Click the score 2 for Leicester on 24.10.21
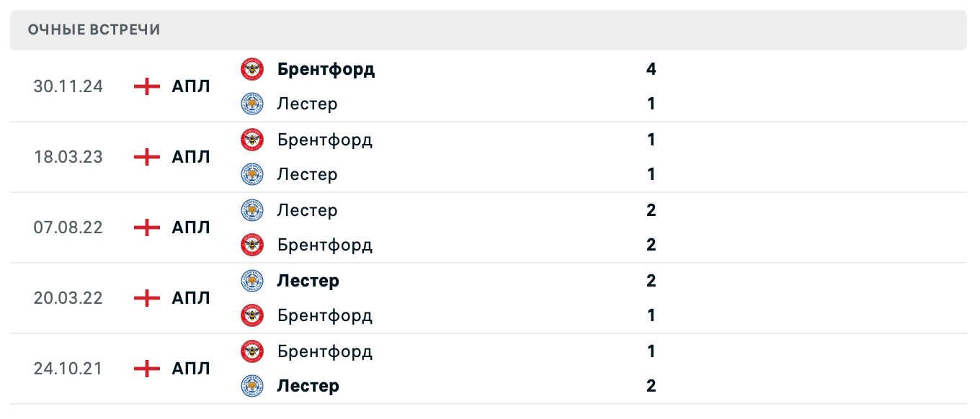The height and width of the screenshot is (419, 980). (651, 386)
